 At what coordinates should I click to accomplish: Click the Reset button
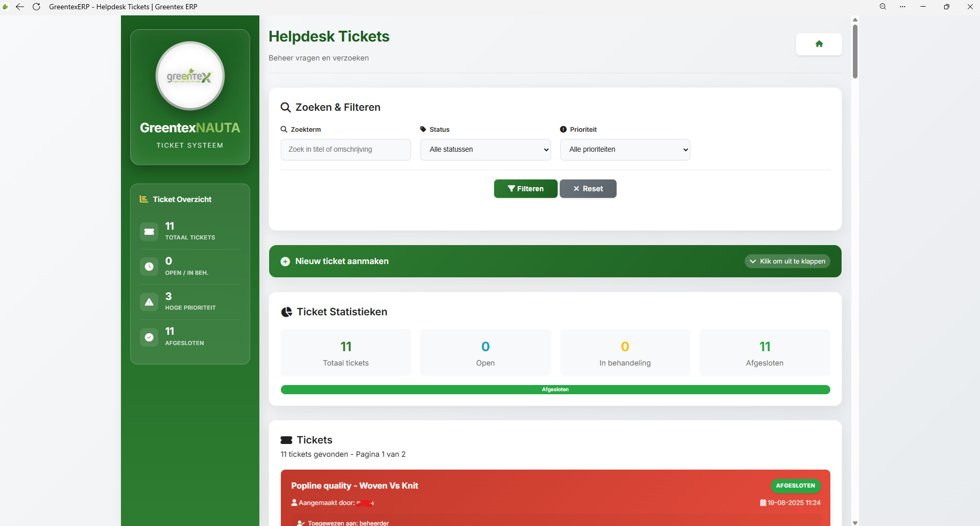pyautogui.click(x=588, y=189)
